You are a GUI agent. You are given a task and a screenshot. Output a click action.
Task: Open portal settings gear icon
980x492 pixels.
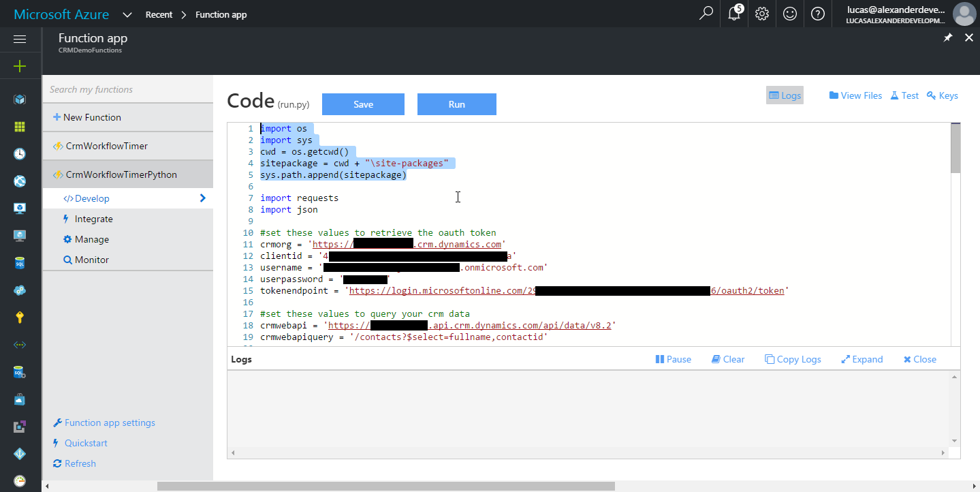point(762,14)
